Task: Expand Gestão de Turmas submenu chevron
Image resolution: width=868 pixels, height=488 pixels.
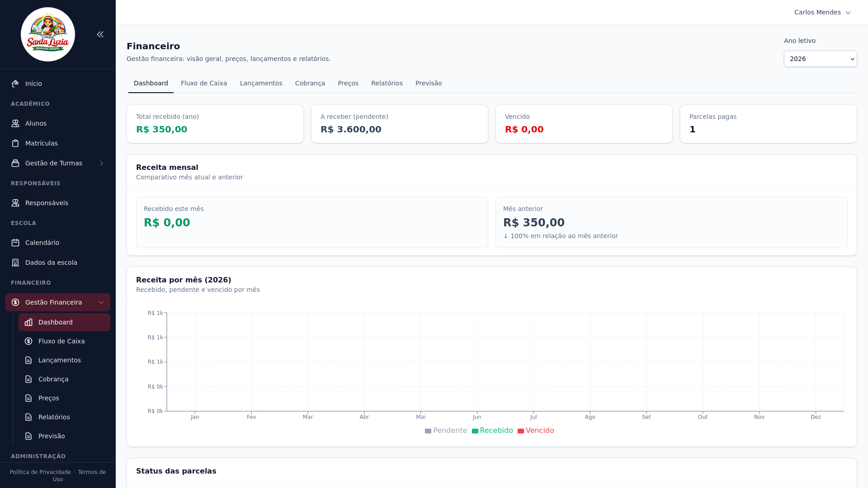Action: pos(101,163)
